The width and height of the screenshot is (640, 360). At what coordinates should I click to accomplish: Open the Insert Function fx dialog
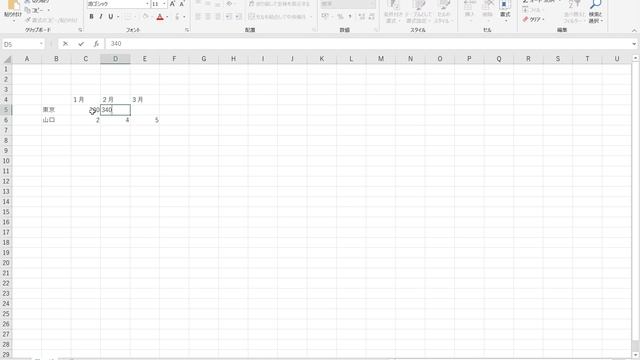[x=96, y=44]
